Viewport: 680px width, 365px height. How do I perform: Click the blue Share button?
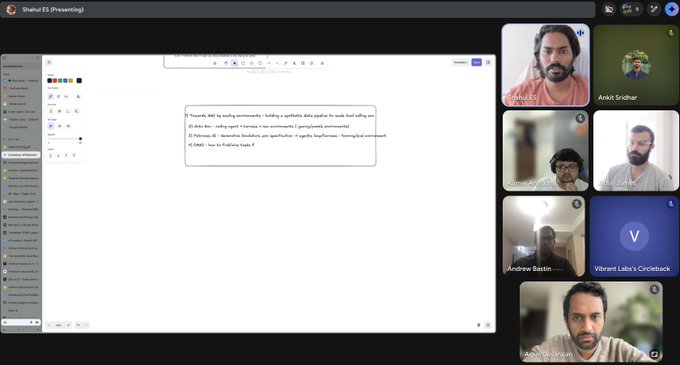(x=477, y=62)
